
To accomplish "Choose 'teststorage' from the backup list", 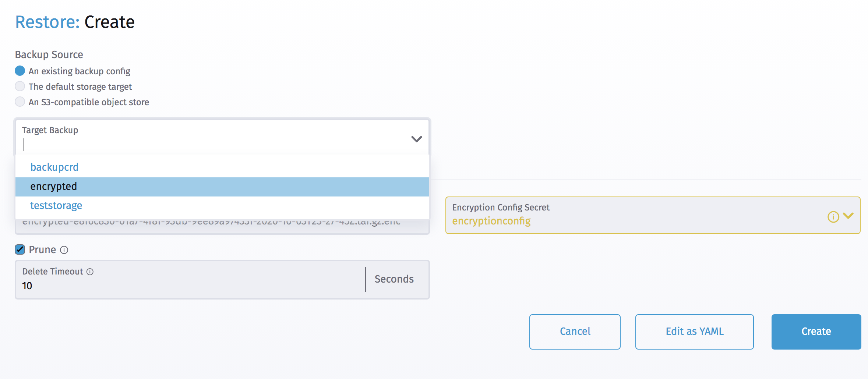I will pos(56,205).
